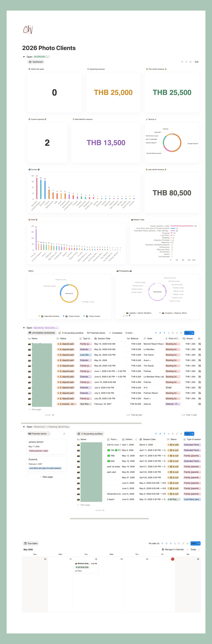Click the 'Rus…' status tag in workflow table
The width and height of the screenshot is (212, 644).
coord(174,499)
